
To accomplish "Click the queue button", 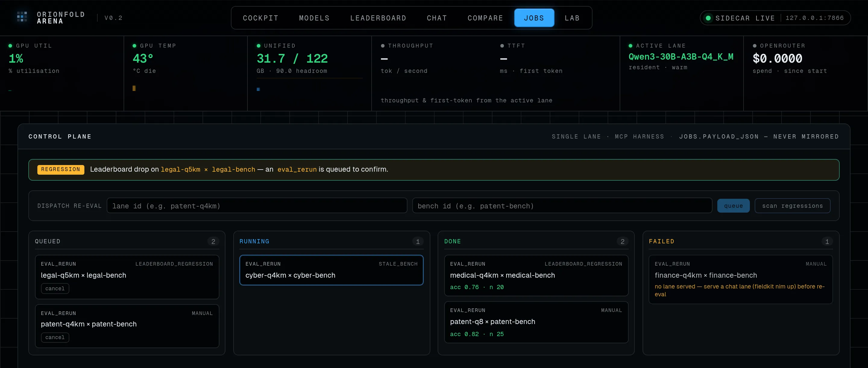I will click(733, 206).
